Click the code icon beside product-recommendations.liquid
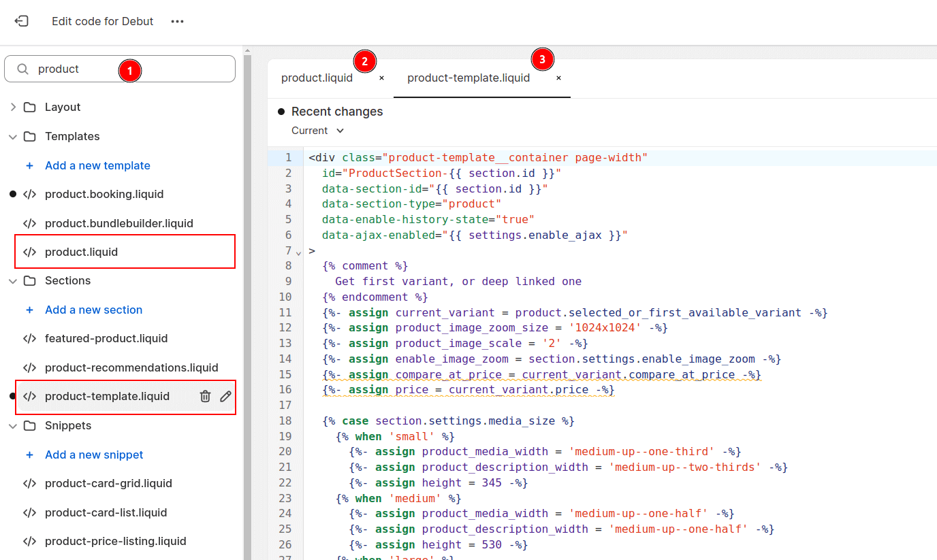Screen dimensions: 937x560 [x=29, y=367]
